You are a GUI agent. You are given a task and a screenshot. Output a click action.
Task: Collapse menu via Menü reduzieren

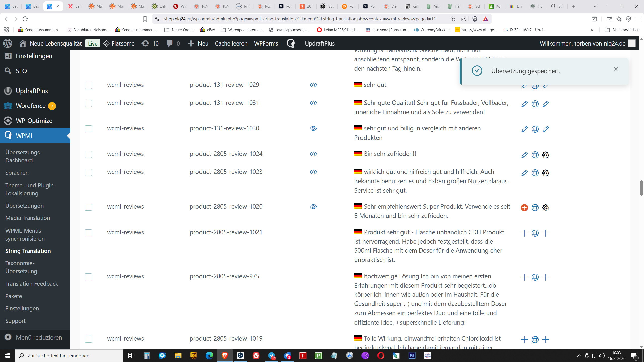point(33,337)
